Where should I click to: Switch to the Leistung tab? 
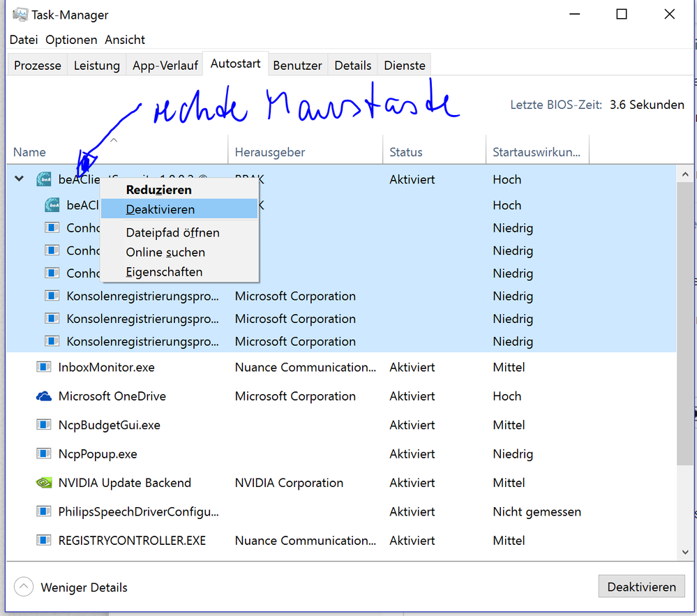point(97,66)
